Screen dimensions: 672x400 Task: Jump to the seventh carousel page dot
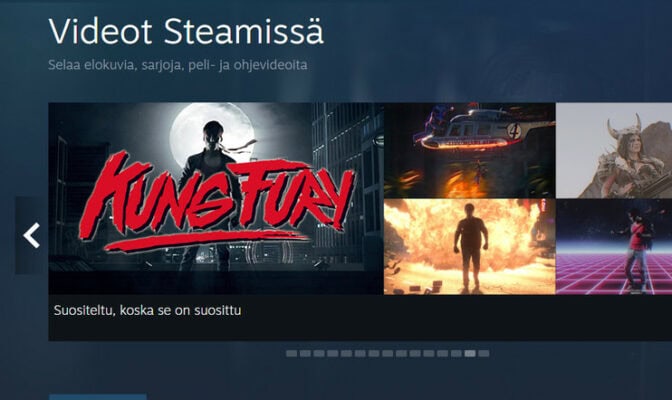[374, 353]
